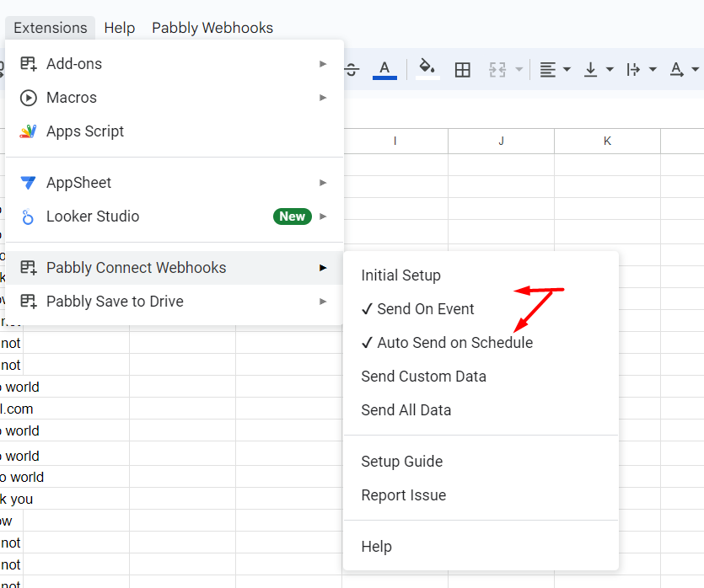704x588 pixels.
Task: Select Pabbly Connect Webhooks entry
Action: [x=175, y=268]
